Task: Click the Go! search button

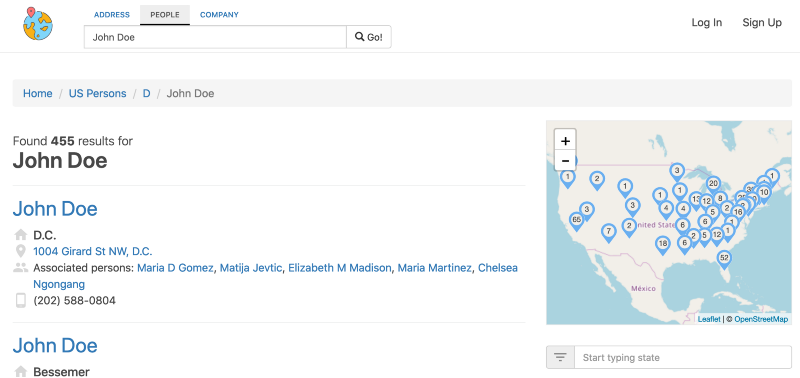Action: click(x=369, y=37)
